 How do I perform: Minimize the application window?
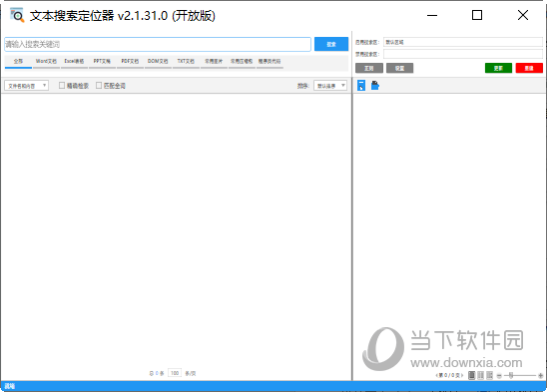coord(432,15)
